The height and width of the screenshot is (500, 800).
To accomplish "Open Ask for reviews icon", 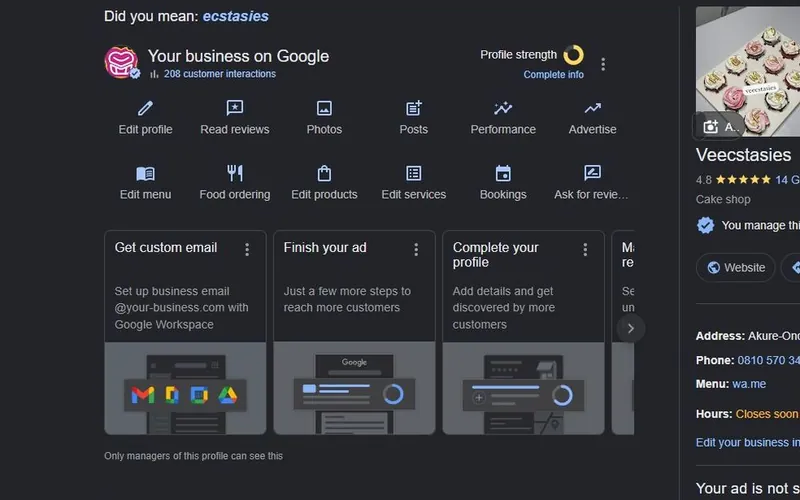I will 592,173.
